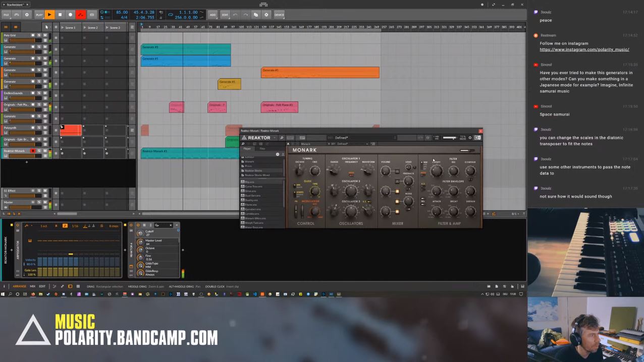This screenshot has height=362, width=644.
Task: Toggle the Arpeggiator device power icon
Action: click(18, 225)
